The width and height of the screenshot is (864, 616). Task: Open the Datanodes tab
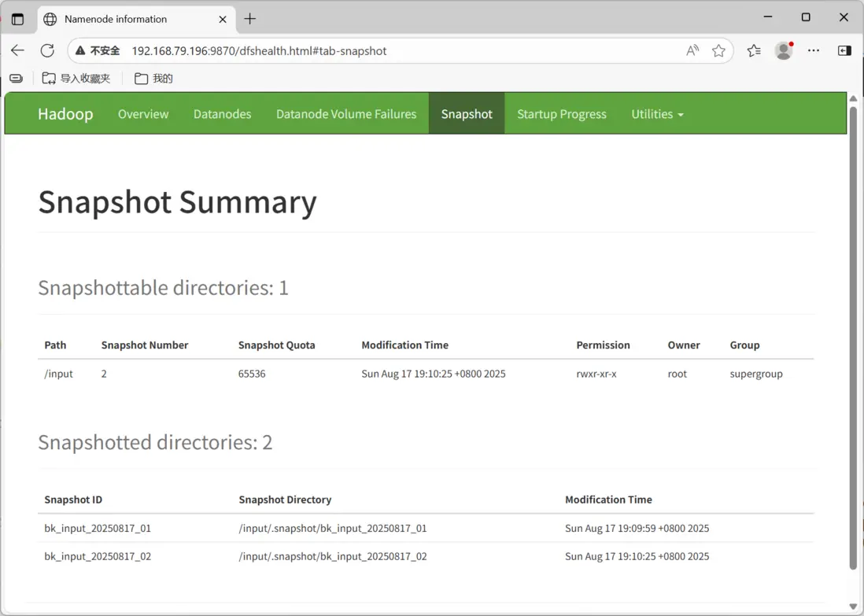pyautogui.click(x=222, y=114)
